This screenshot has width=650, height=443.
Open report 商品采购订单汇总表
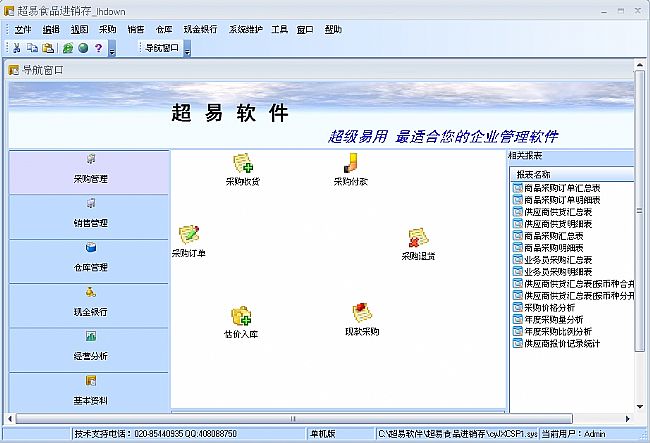(557, 188)
